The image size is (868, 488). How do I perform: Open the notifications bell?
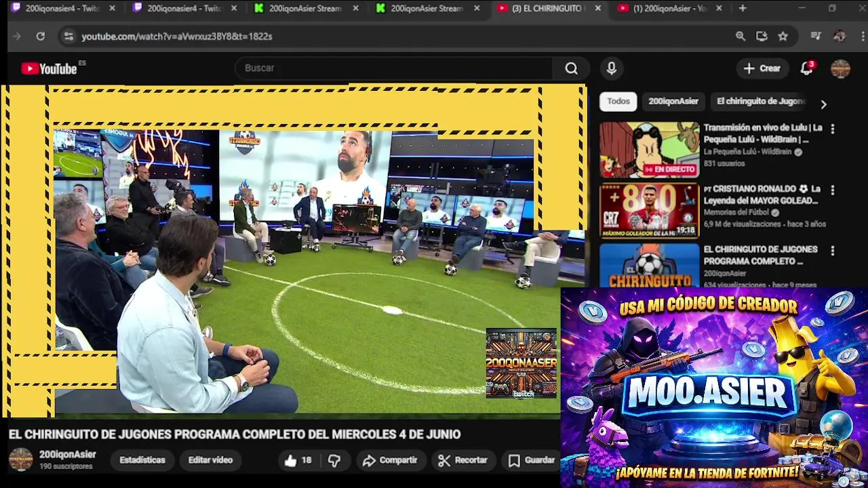[806, 68]
